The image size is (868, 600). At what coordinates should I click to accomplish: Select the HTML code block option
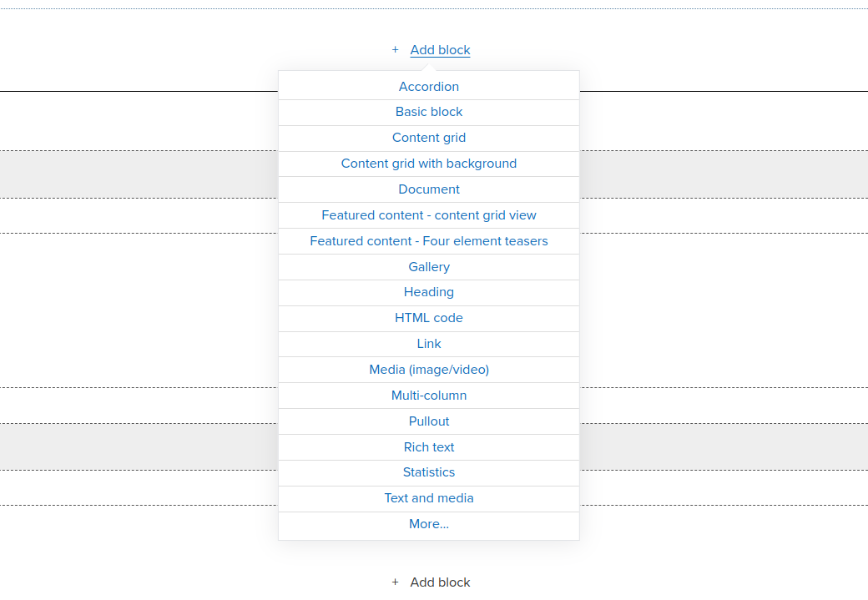pos(429,318)
